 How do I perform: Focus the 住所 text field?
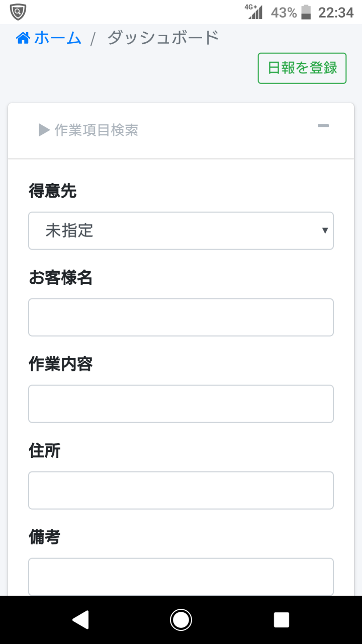[x=181, y=490]
